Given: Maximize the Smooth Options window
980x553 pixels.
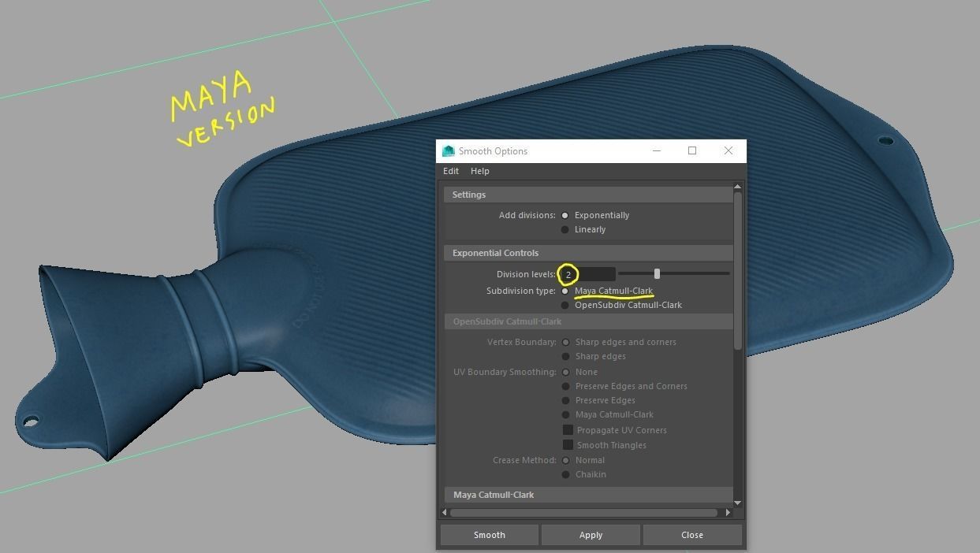Looking at the screenshot, I should [692, 150].
